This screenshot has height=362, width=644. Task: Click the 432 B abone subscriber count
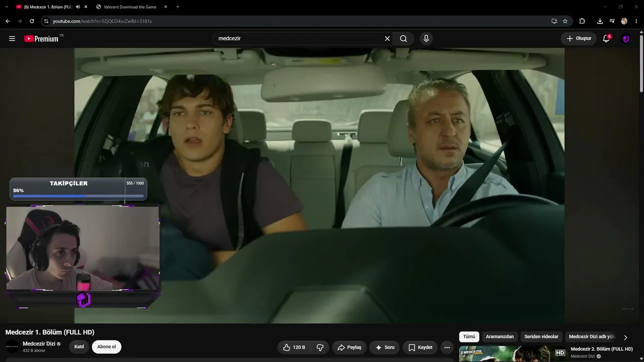(34, 350)
